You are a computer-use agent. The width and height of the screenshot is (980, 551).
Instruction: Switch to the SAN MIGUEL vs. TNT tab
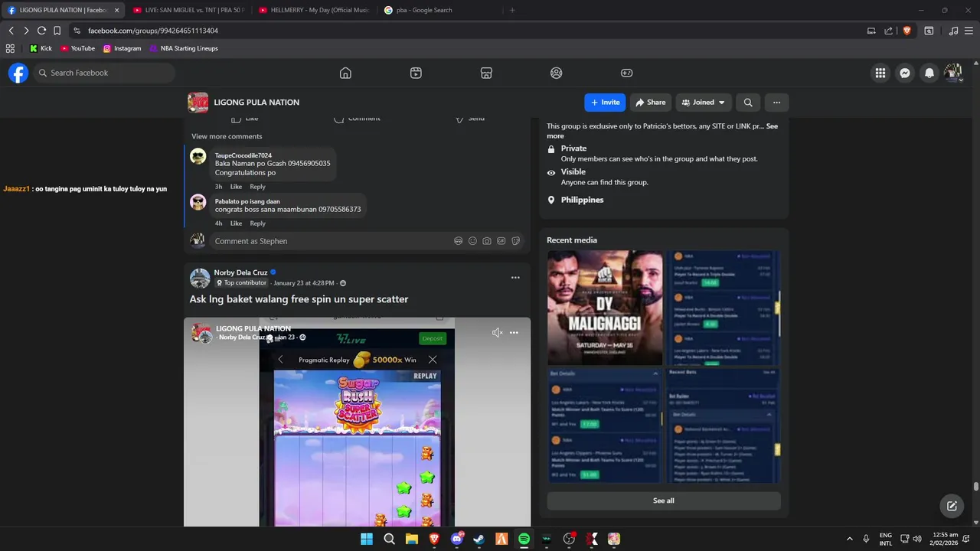pyautogui.click(x=188, y=10)
